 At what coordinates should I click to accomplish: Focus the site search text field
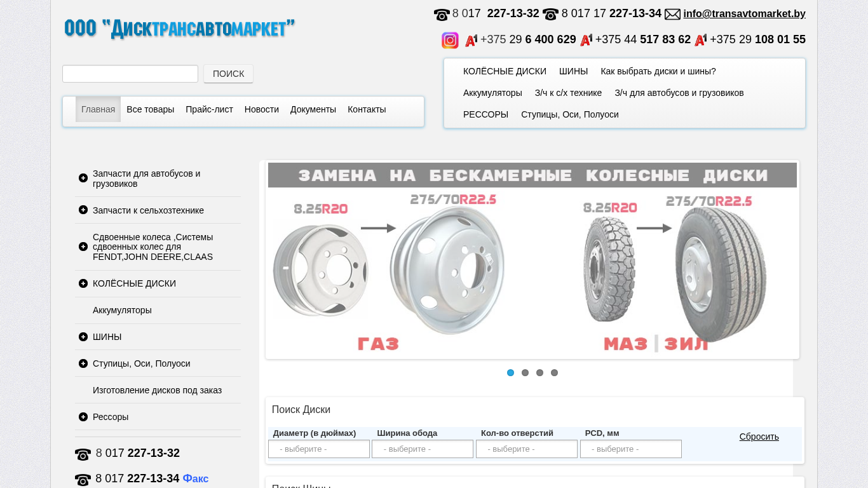coord(130,74)
